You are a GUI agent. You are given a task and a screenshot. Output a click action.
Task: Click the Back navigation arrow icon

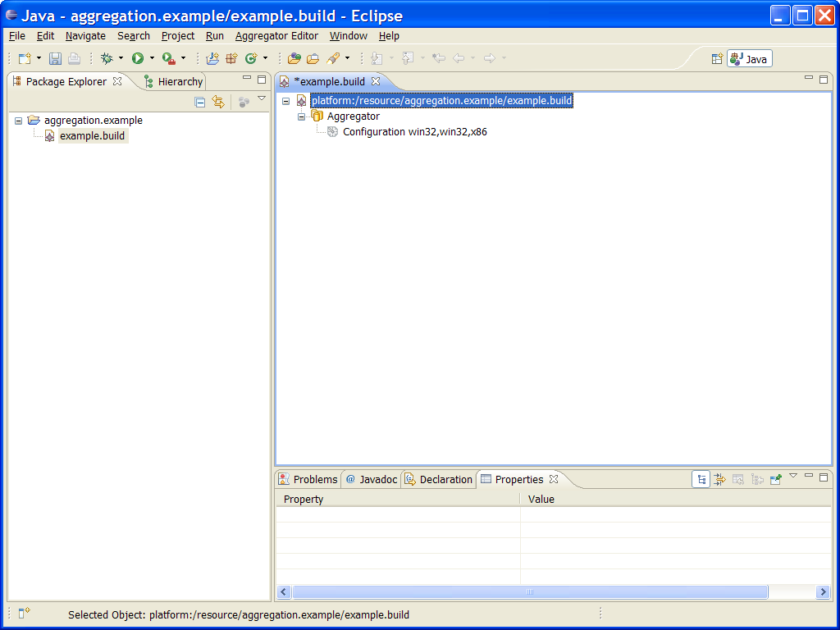click(459, 58)
